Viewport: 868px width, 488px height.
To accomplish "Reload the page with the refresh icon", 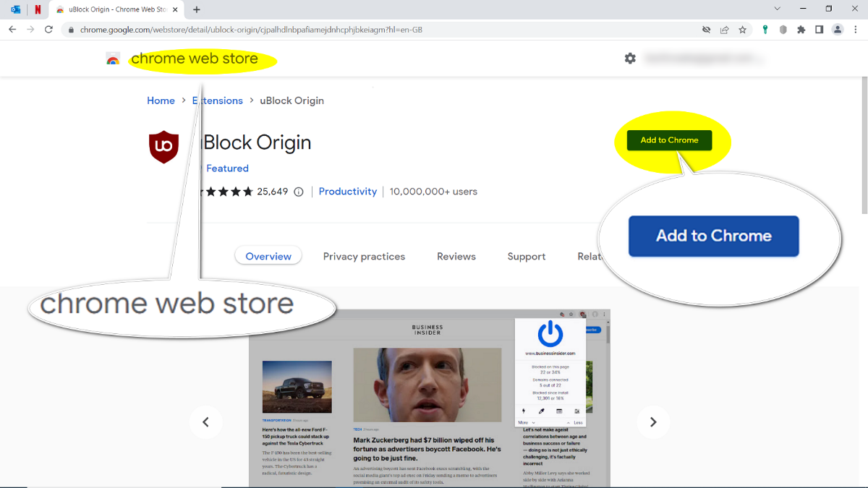I will pos(49,30).
